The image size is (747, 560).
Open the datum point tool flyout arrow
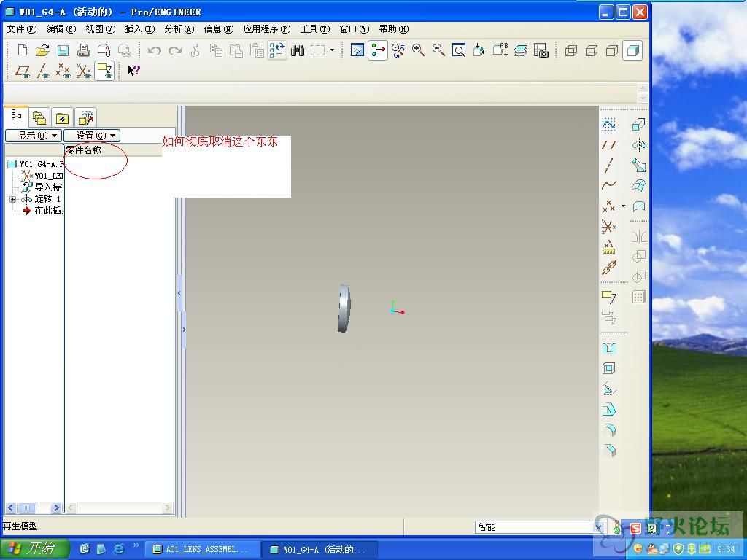click(623, 206)
